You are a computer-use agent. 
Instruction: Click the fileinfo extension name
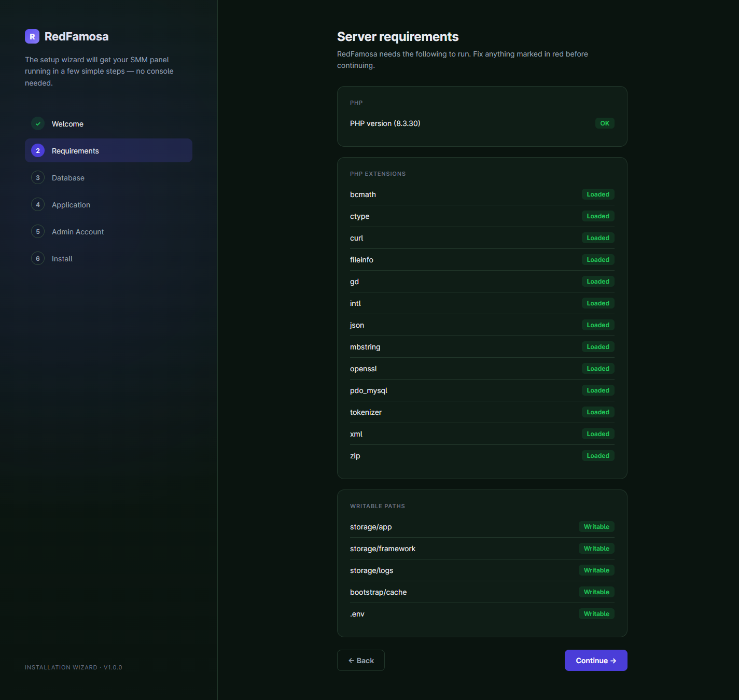pyautogui.click(x=361, y=260)
